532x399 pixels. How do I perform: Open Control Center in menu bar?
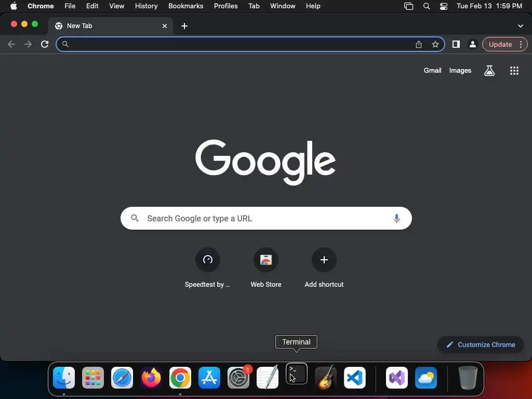click(x=444, y=6)
